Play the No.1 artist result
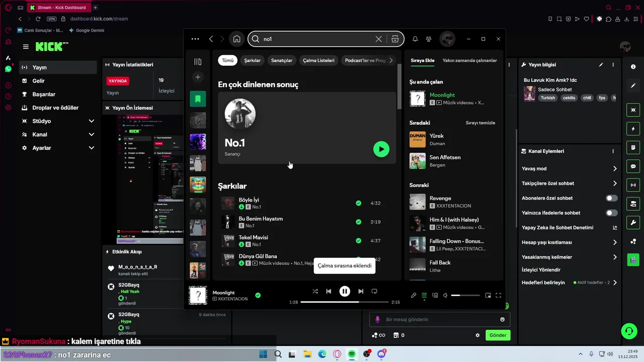Screen dimensions: 644x362 [381, 149]
